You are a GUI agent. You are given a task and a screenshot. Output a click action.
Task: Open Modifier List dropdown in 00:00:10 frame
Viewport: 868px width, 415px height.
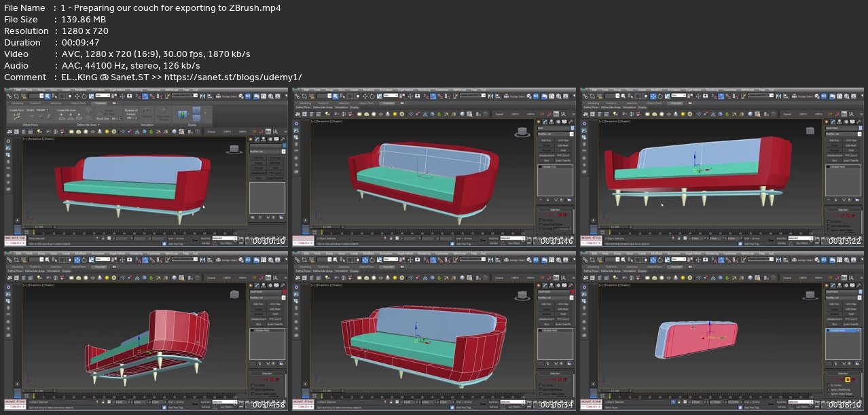266,151
